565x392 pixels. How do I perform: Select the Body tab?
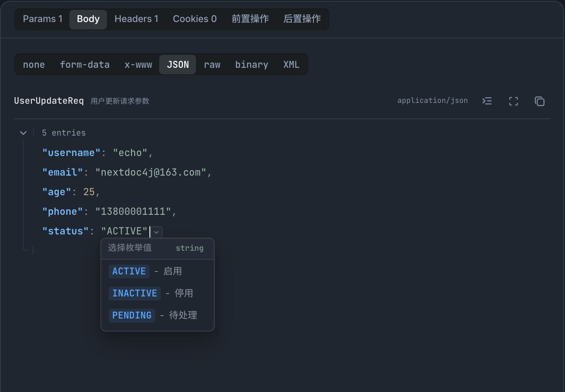pyautogui.click(x=88, y=19)
